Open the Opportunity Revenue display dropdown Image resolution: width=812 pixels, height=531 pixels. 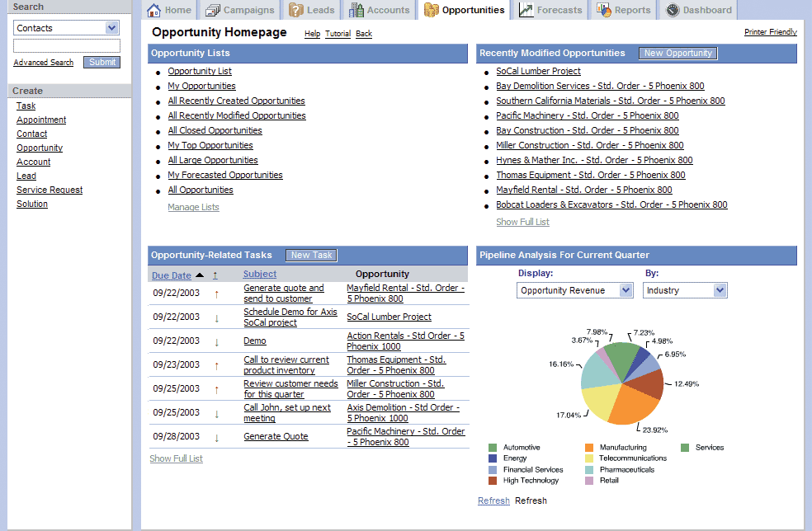point(626,290)
